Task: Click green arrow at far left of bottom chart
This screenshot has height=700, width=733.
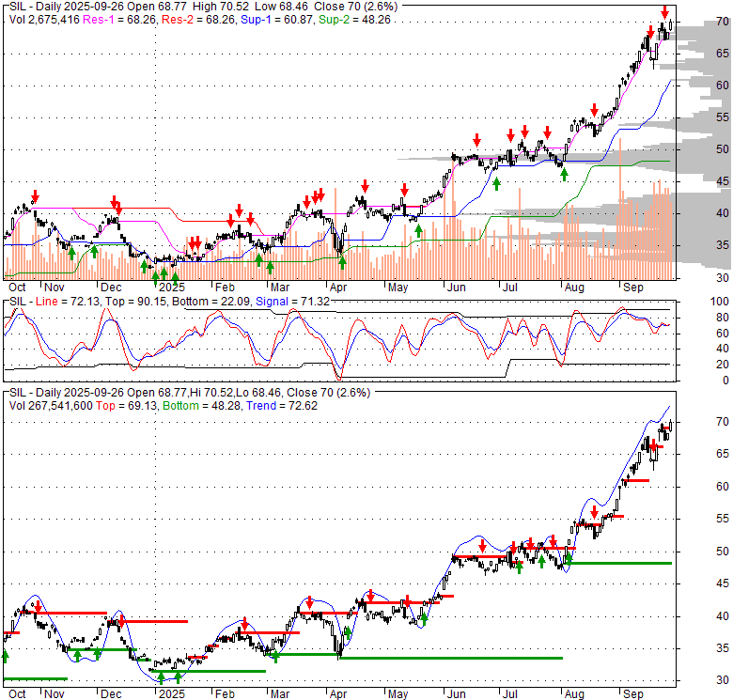Action: pos(5,657)
